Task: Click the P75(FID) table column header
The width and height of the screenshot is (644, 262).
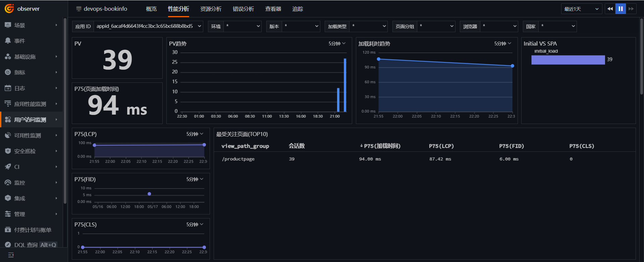Action: coord(512,146)
